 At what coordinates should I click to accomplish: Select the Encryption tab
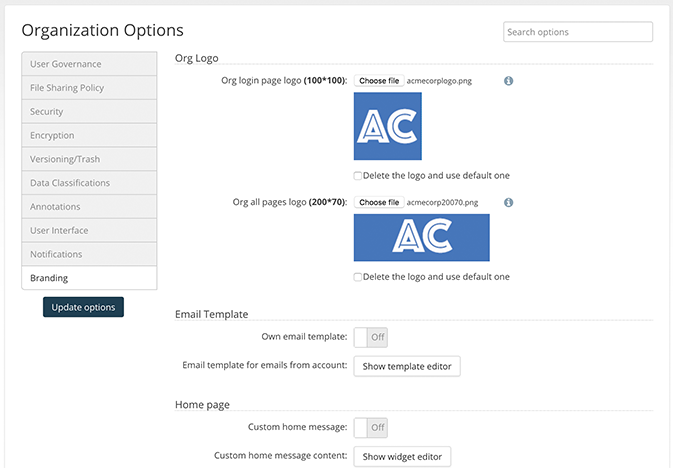(89, 136)
